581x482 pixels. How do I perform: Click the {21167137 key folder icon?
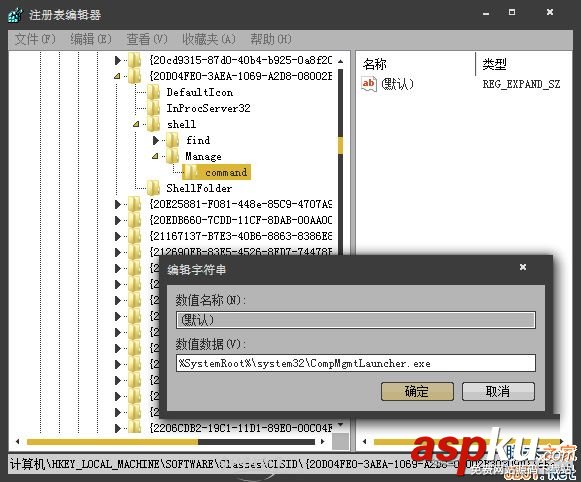pyautogui.click(x=135, y=236)
